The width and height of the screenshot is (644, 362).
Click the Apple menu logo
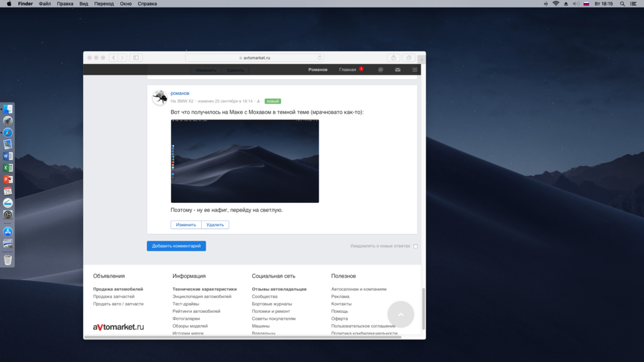(9, 4)
